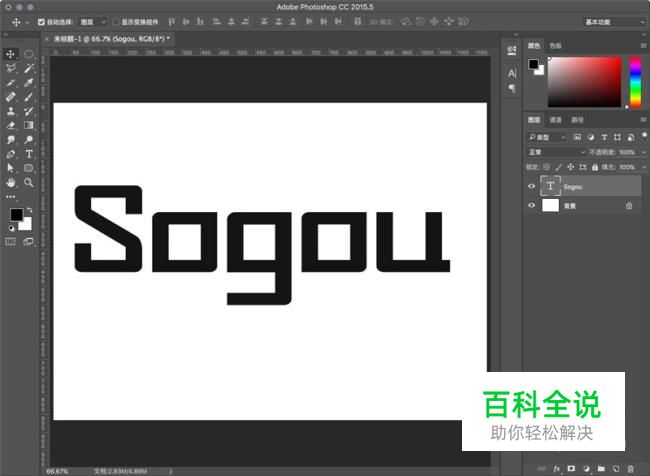Switch to the 色板 swatches tab
The image size is (650, 476).
(x=556, y=45)
